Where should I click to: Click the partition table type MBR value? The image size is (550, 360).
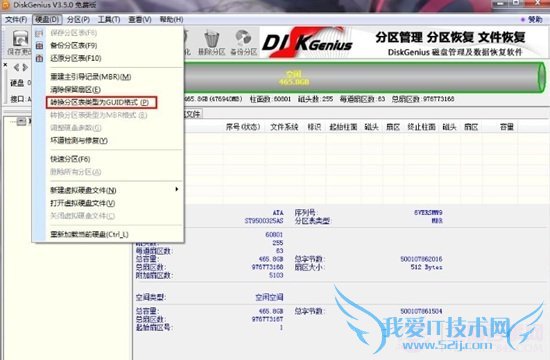point(437,221)
